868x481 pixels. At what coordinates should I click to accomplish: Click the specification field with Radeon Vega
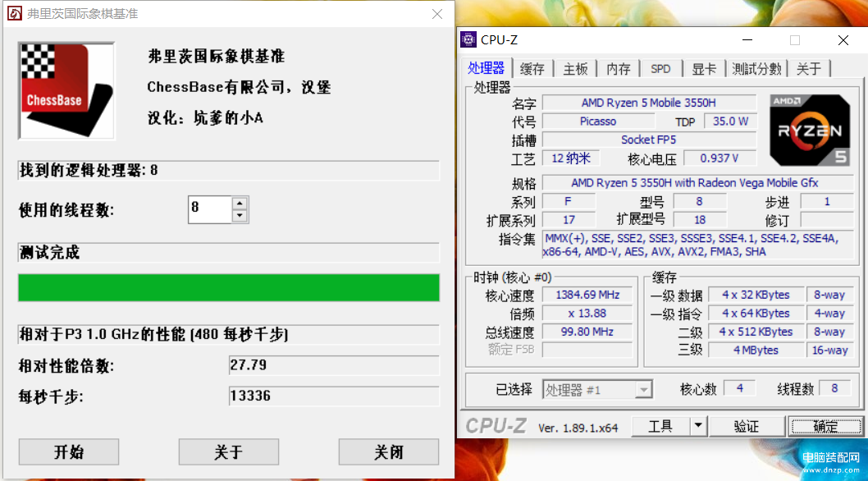click(x=697, y=182)
